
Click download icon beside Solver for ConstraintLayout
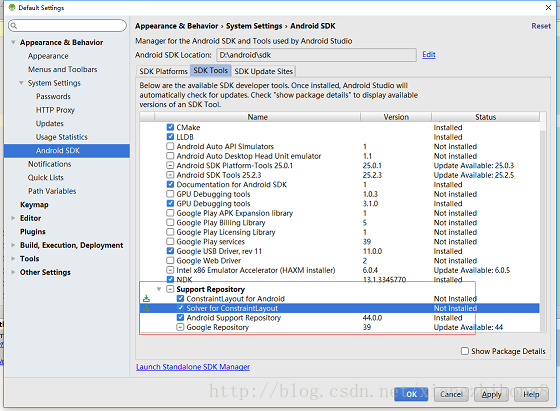click(146, 308)
